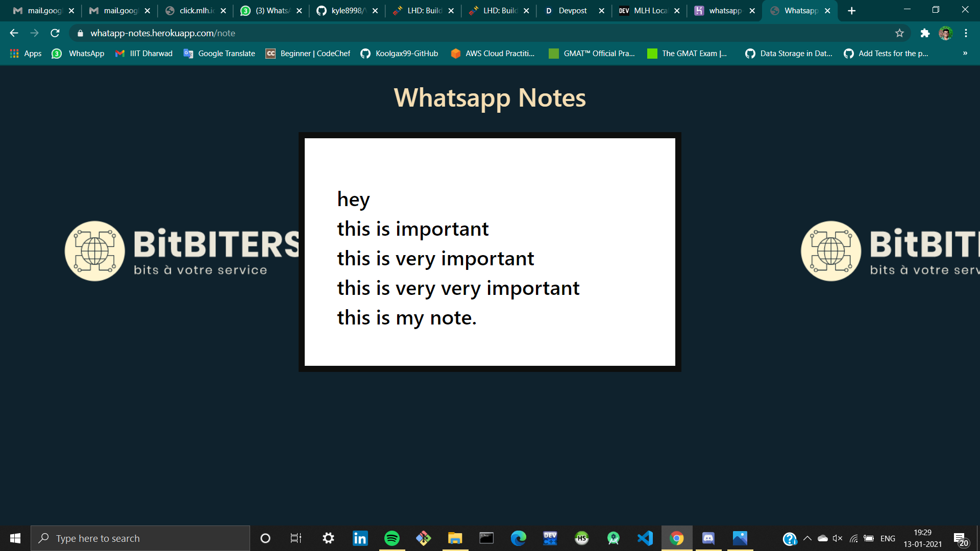The image size is (980, 551).
Task: Bookmark this page with the star icon
Action: (x=899, y=33)
